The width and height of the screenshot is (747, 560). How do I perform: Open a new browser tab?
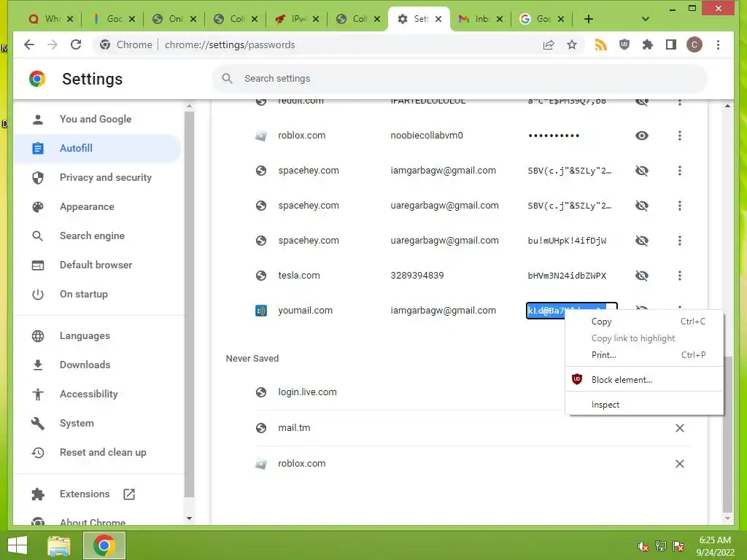(x=589, y=19)
